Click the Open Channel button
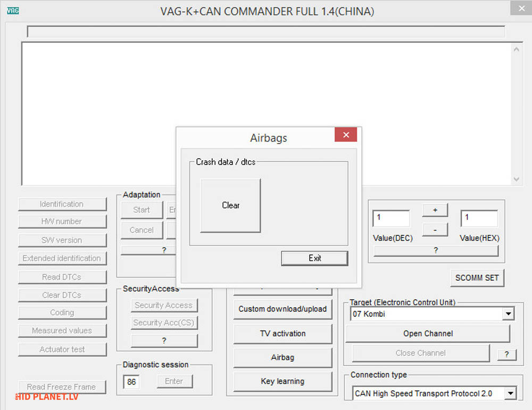This screenshot has width=532, height=410. pos(428,333)
